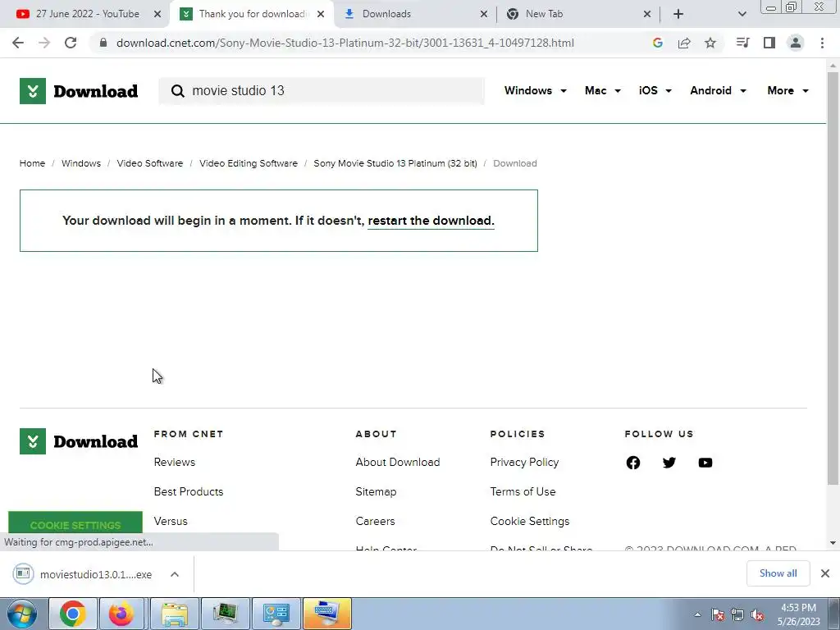
Task: Open Windows Explorer folder in taskbar
Action: click(175, 614)
